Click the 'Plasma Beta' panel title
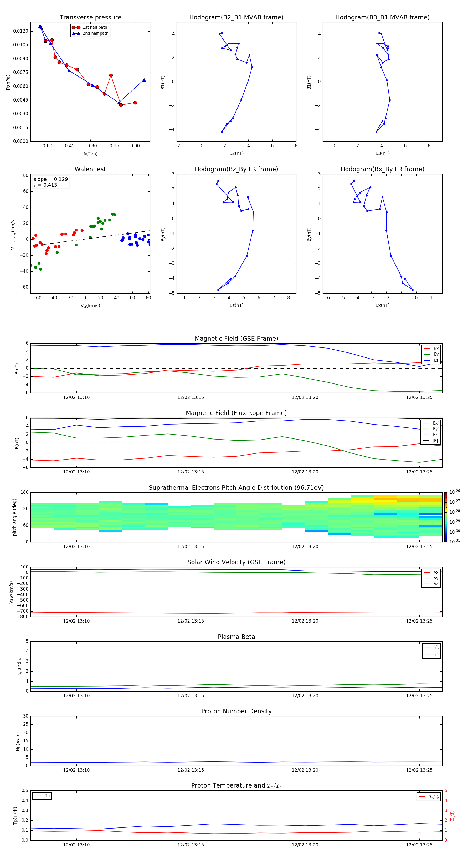The width and height of the screenshot is (473, 868). pos(236,637)
